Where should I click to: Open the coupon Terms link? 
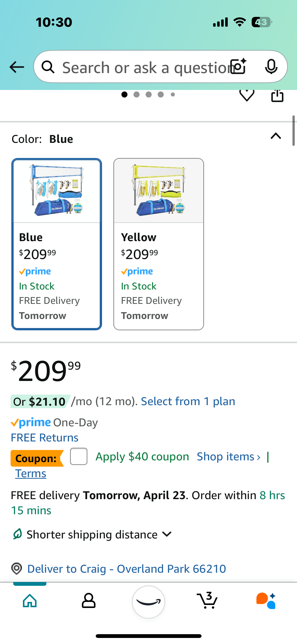[31, 473]
